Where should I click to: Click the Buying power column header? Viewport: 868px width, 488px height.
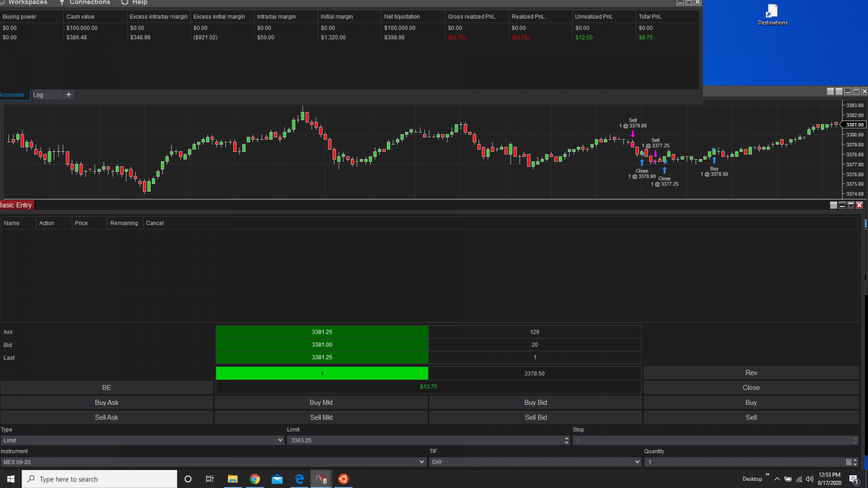point(31,16)
